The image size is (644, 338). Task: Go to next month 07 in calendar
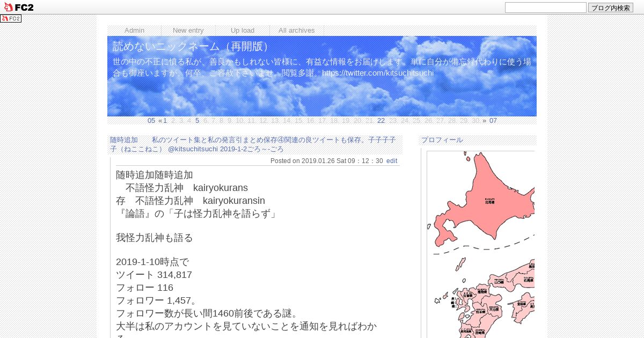pos(493,121)
